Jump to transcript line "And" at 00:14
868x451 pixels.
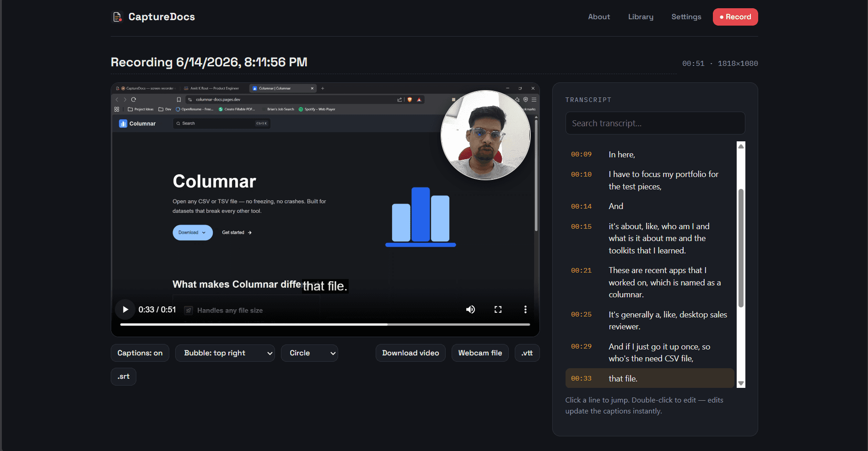click(x=650, y=206)
